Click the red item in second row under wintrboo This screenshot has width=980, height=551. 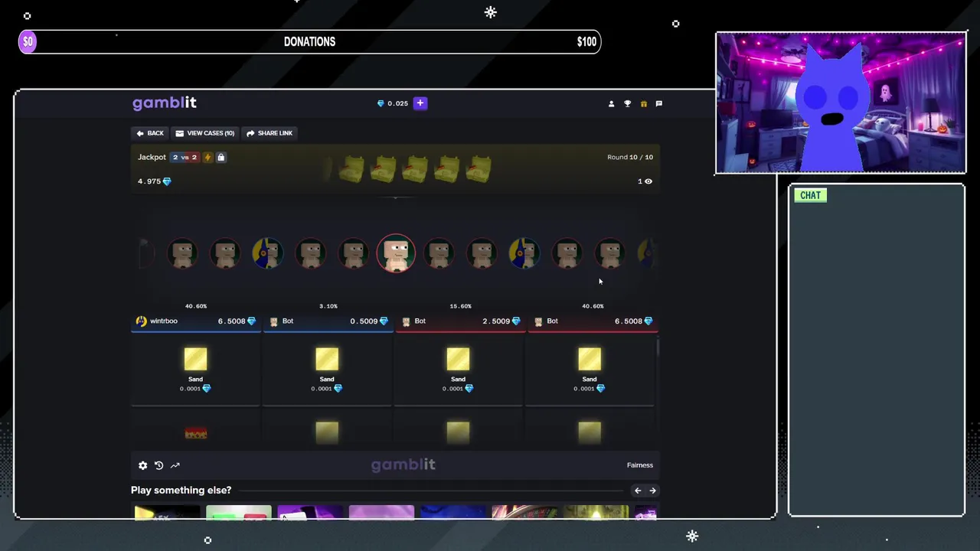195,433
